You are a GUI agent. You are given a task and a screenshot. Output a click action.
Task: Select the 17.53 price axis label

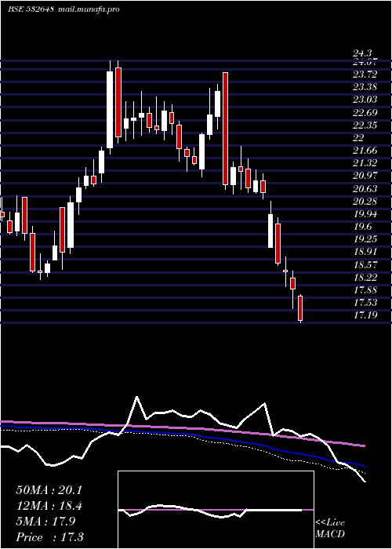pyautogui.click(x=365, y=303)
